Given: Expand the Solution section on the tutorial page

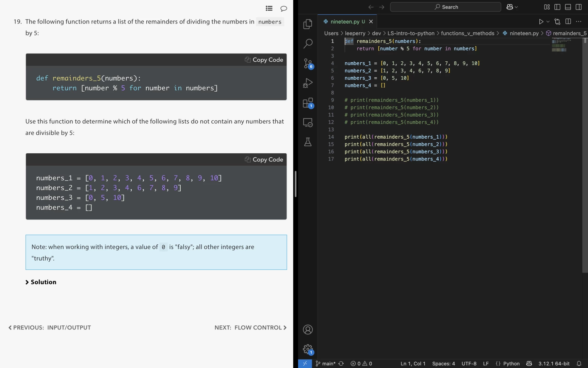Looking at the screenshot, I should pos(41,282).
